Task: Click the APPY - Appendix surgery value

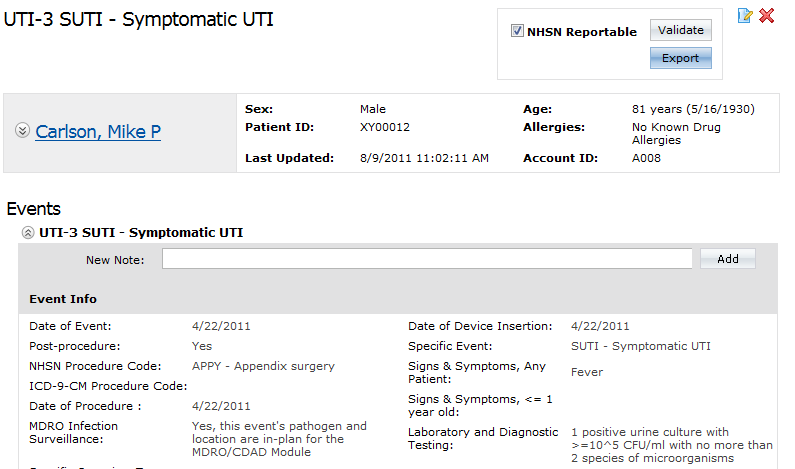Action: point(263,366)
